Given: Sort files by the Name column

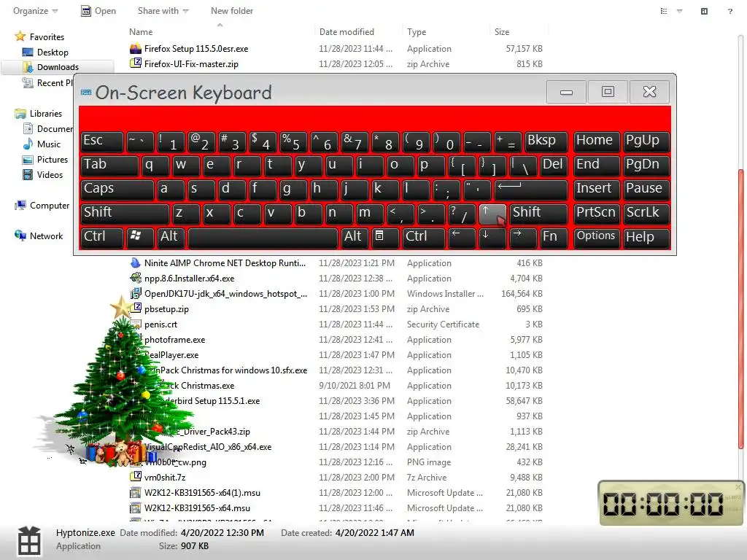Looking at the screenshot, I should (141, 32).
